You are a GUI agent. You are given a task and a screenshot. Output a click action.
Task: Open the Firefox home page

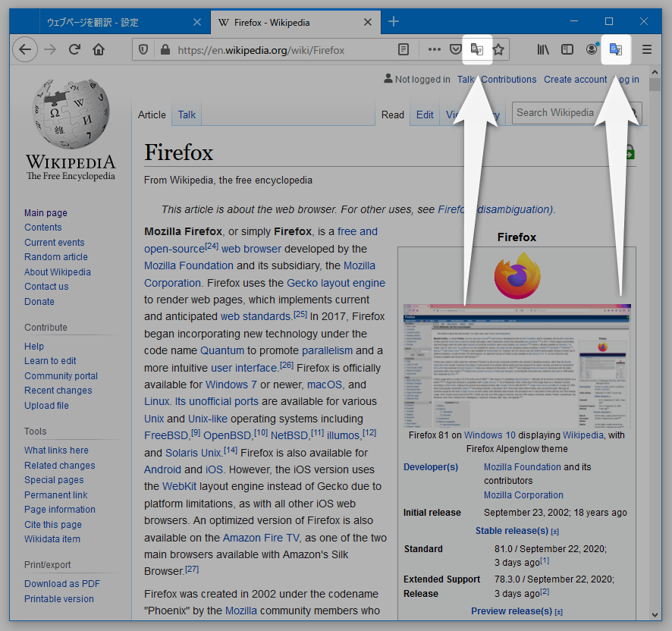[x=99, y=50]
